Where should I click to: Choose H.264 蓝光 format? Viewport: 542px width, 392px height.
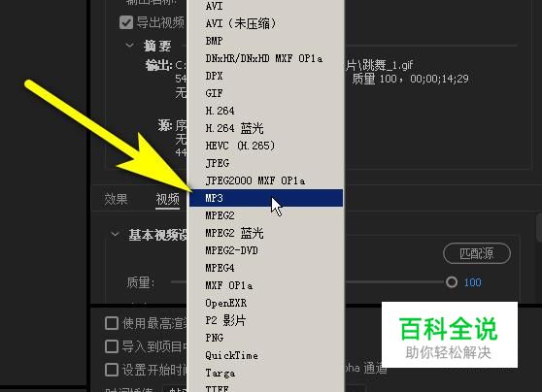266,128
